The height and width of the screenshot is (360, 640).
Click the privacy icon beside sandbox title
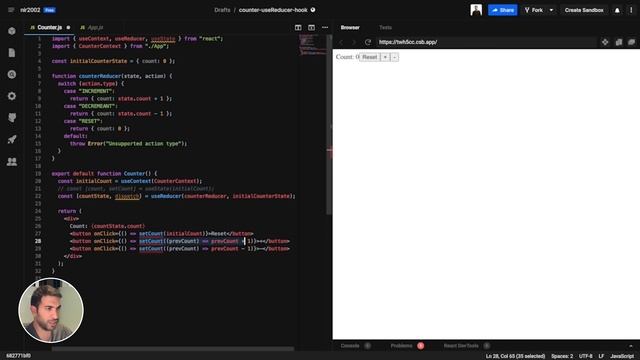(313, 10)
